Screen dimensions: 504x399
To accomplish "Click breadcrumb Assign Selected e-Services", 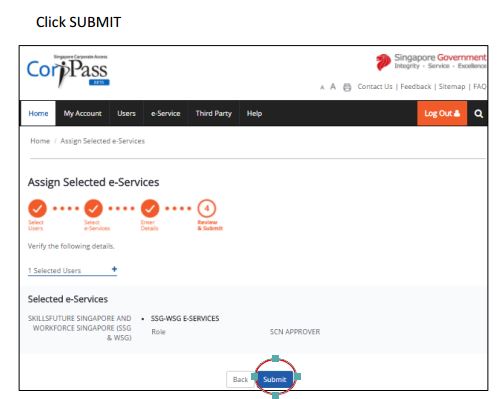I will [x=102, y=141].
